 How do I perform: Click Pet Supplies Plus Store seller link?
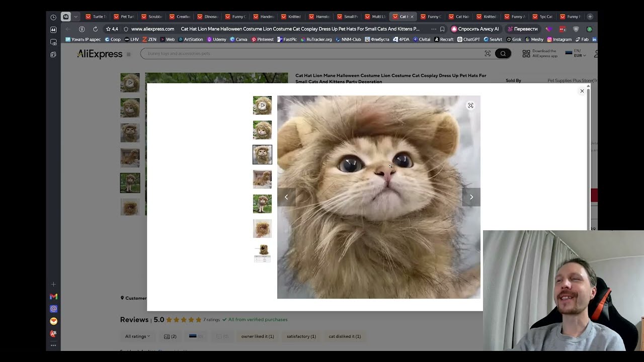[572, 80]
